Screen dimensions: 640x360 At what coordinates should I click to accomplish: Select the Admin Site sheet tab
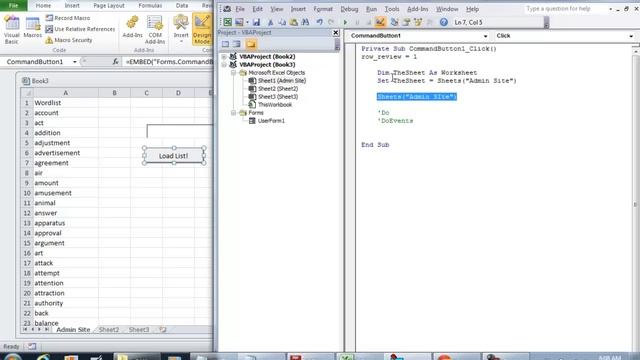pyautogui.click(x=73, y=329)
